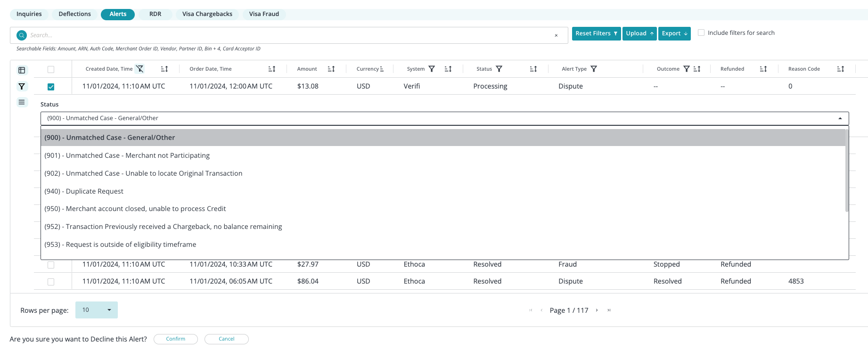Sort by Status column
This screenshot has height=350, width=868.
click(533, 69)
